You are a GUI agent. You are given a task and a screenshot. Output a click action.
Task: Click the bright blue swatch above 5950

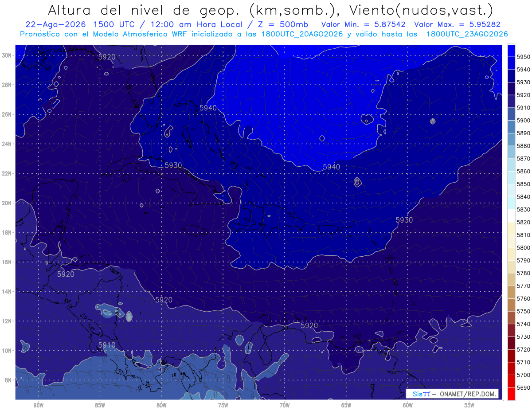click(x=511, y=51)
